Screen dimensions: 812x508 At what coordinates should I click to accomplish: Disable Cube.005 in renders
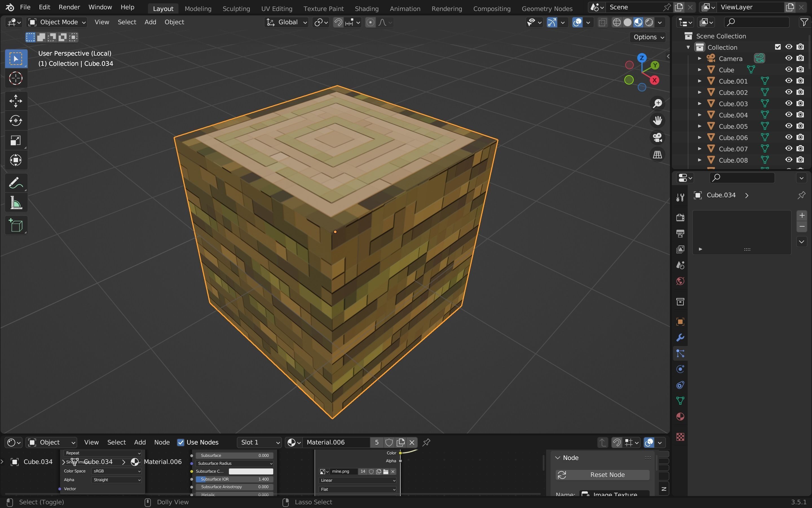pos(800,126)
